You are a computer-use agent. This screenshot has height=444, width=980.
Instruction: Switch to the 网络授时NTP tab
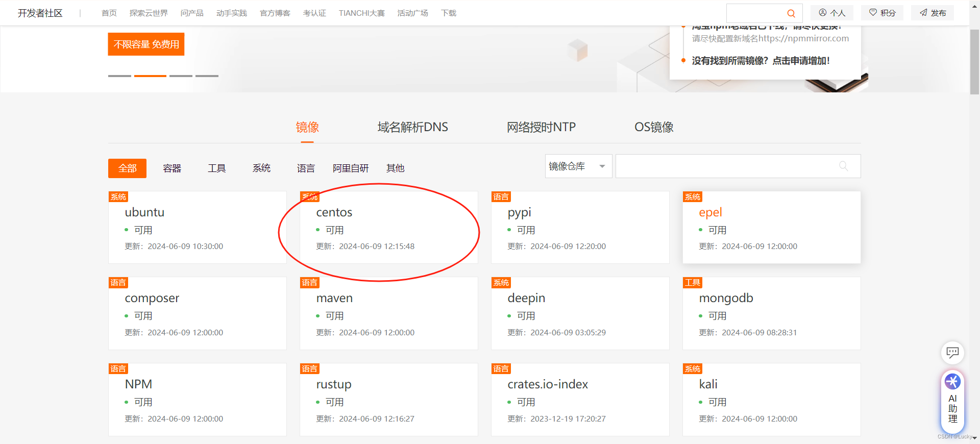pyautogui.click(x=541, y=127)
